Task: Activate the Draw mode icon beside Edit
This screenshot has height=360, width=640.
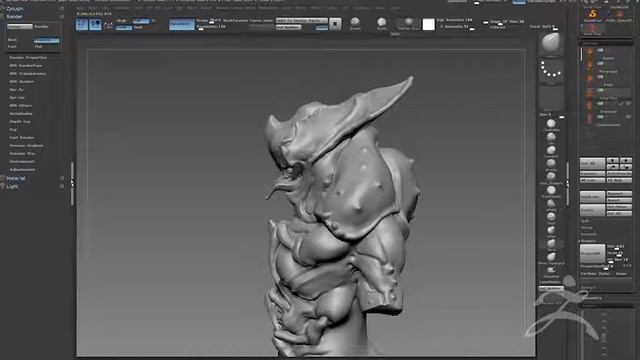Action: (96, 24)
